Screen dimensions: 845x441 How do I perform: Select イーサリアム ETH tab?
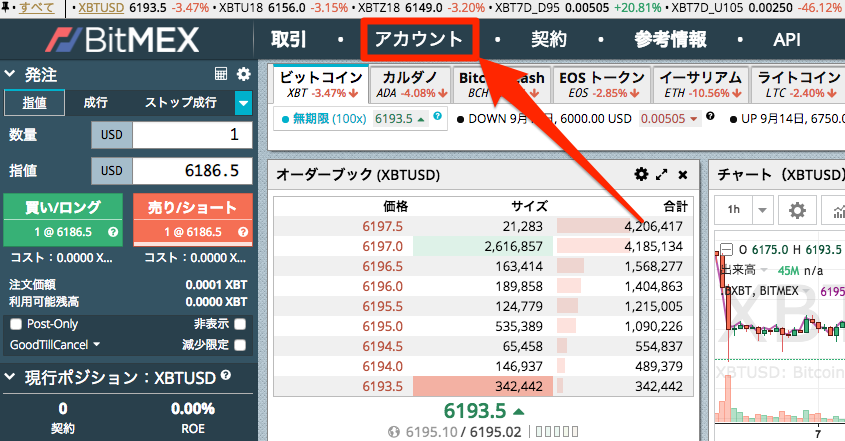pos(701,85)
